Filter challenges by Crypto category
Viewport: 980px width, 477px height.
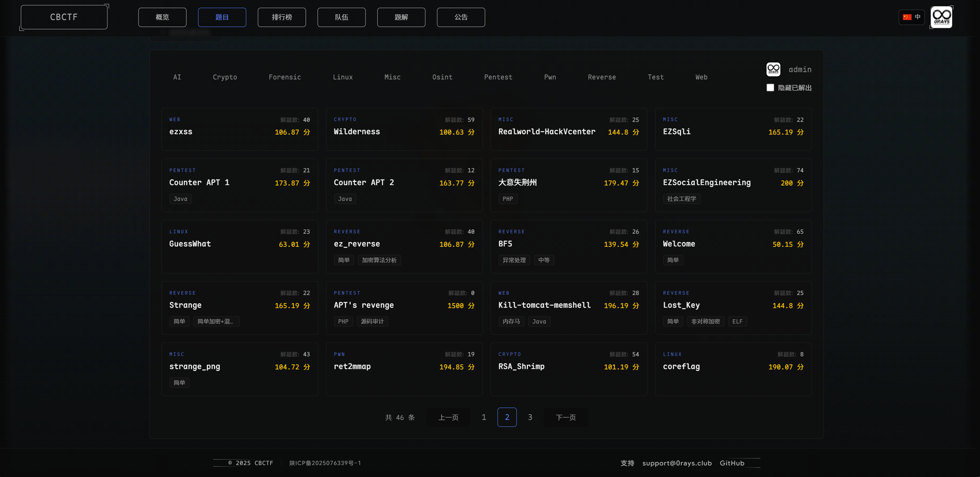pos(225,77)
